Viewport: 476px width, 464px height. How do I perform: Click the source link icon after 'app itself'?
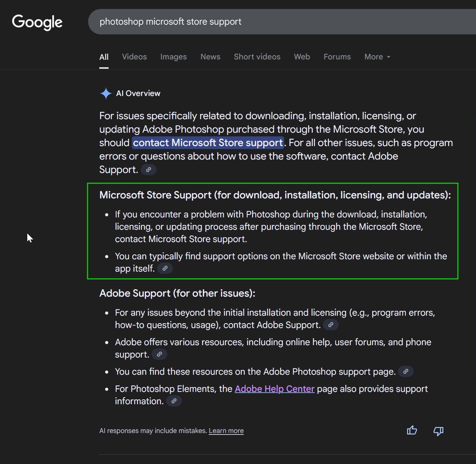[x=165, y=268]
